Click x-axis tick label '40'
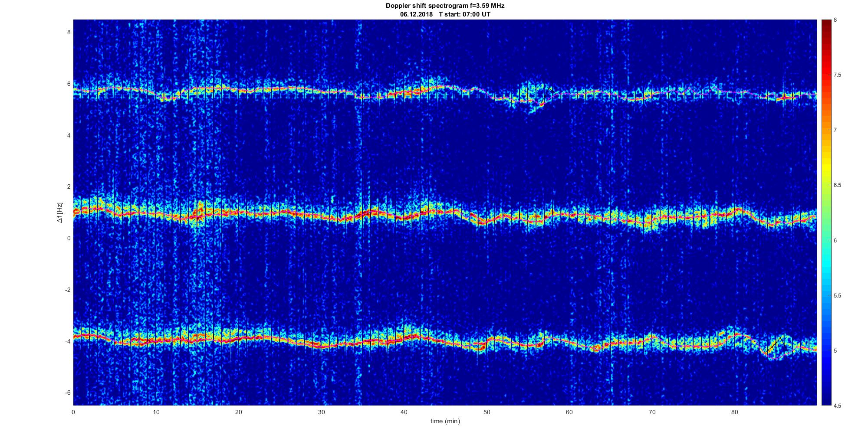 (x=404, y=412)
